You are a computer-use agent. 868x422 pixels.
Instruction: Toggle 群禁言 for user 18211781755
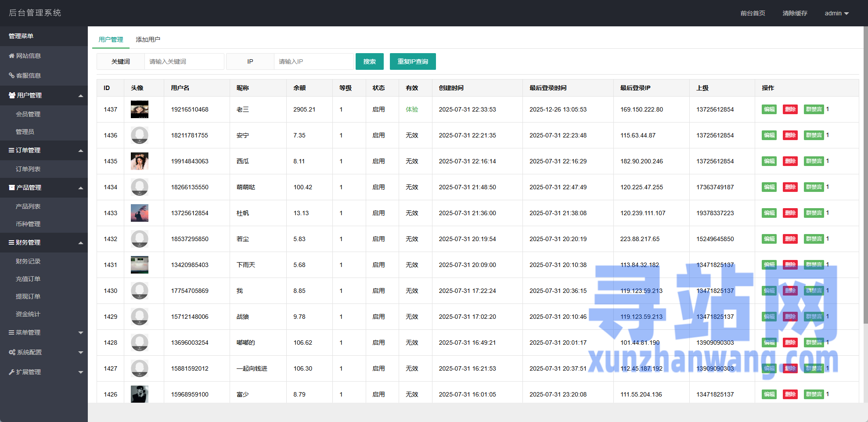pyautogui.click(x=814, y=135)
